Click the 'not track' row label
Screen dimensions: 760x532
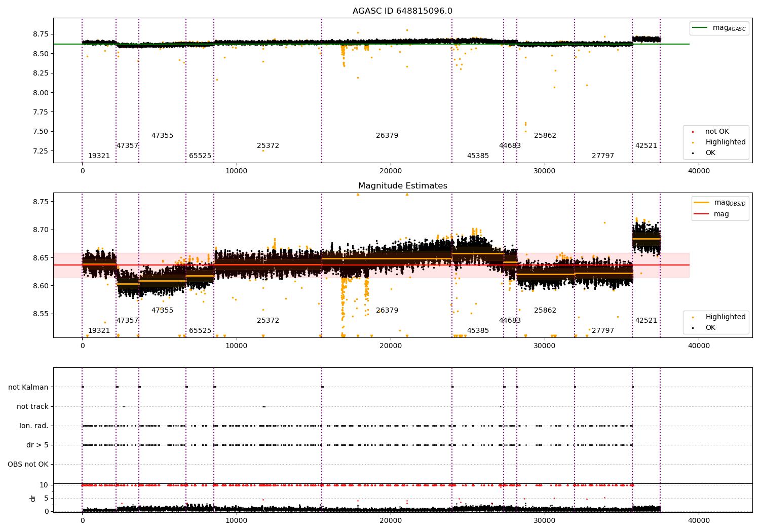coord(32,406)
